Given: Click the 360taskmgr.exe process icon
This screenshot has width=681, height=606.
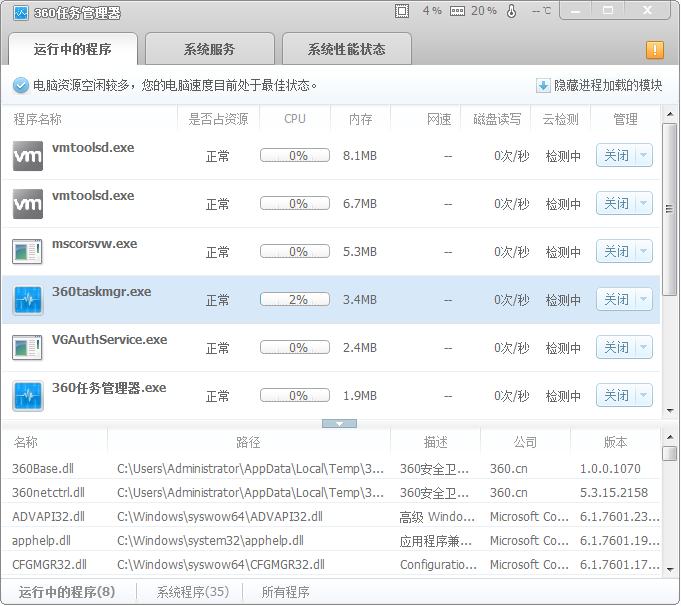Looking at the screenshot, I should pos(28,299).
